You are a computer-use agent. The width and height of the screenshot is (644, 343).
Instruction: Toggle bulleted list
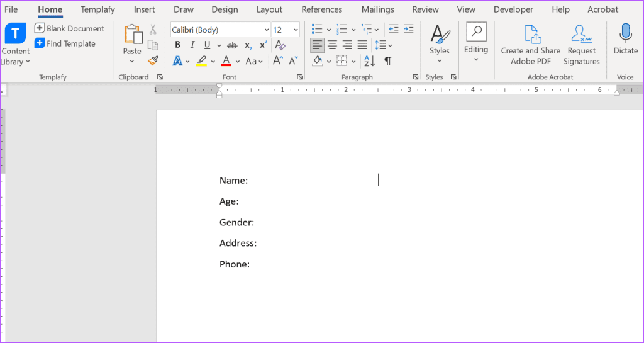tap(317, 29)
